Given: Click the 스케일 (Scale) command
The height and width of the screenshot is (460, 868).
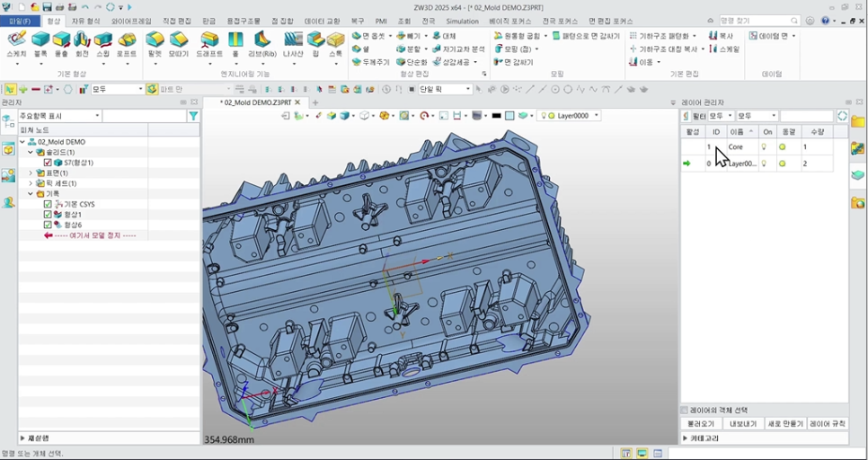Looking at the screenshot, I should tap(724, 49).
